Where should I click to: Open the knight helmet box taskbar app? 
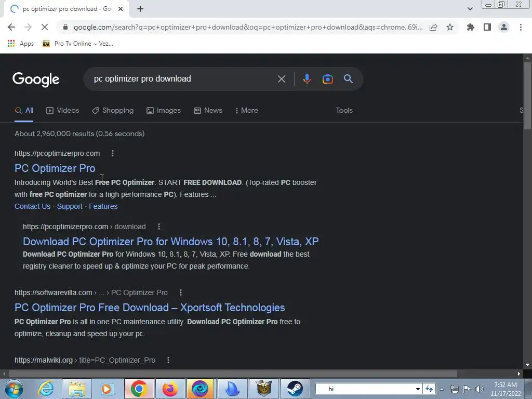click(x=263, y=389)
